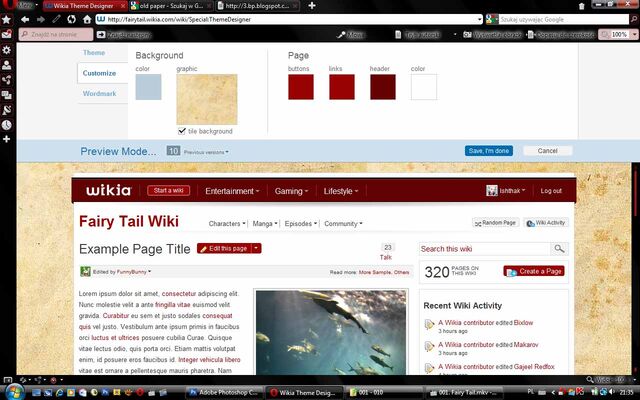Open a new tab with plus button
The height and width of the screenshot is (400, 640).
pyautogui.click(x=312, y=6)
